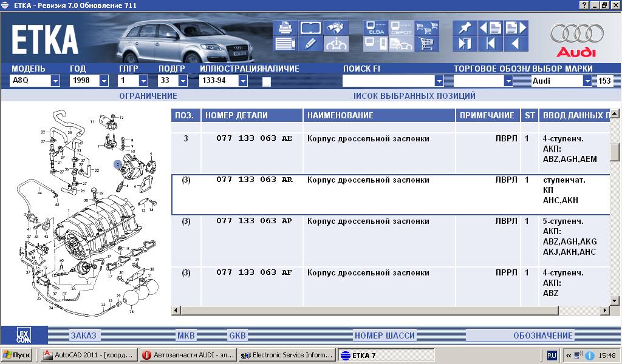Open the ELSA service information icon
622x364 pixels.
pos(375,28)
